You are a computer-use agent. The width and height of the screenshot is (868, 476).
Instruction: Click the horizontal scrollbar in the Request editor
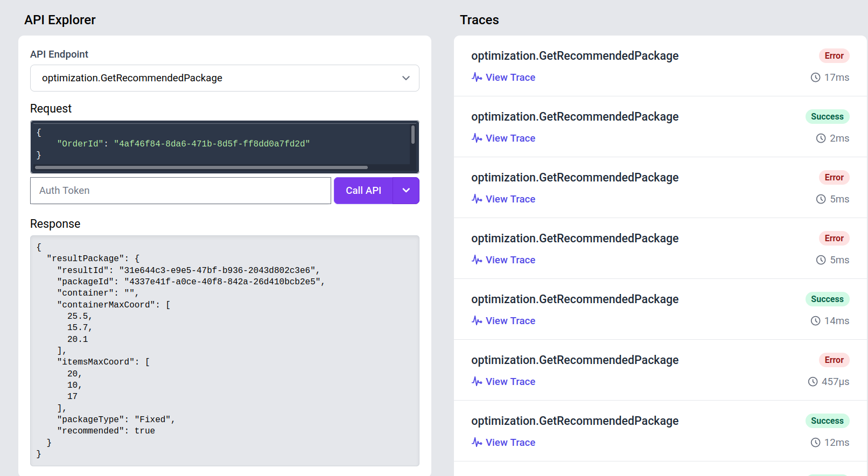click(x=201, y=167)
